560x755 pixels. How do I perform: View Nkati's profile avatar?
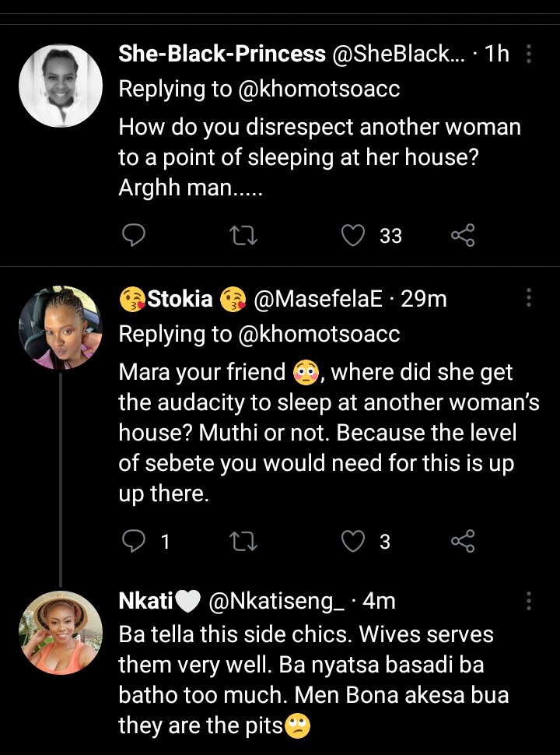60,632
